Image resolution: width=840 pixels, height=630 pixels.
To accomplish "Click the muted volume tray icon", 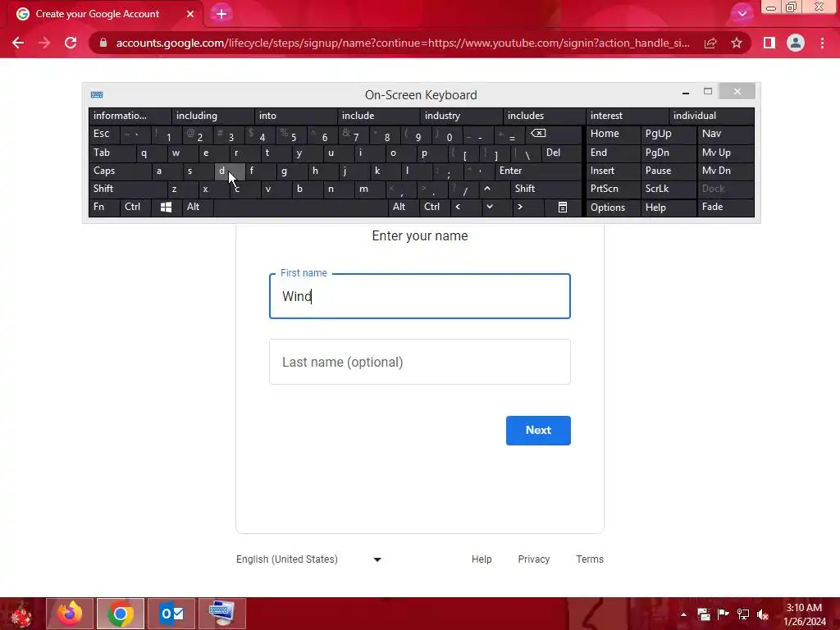I will pyautogui.click(x=762, y=614).
